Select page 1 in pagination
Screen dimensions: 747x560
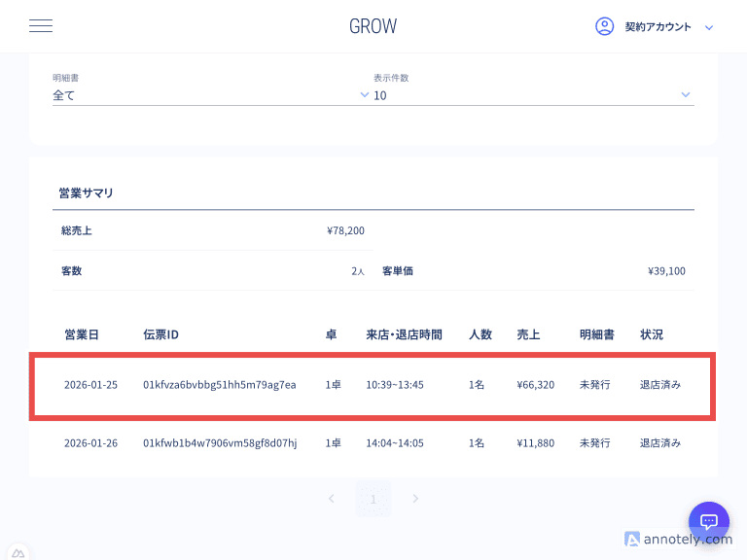point(373,499)
